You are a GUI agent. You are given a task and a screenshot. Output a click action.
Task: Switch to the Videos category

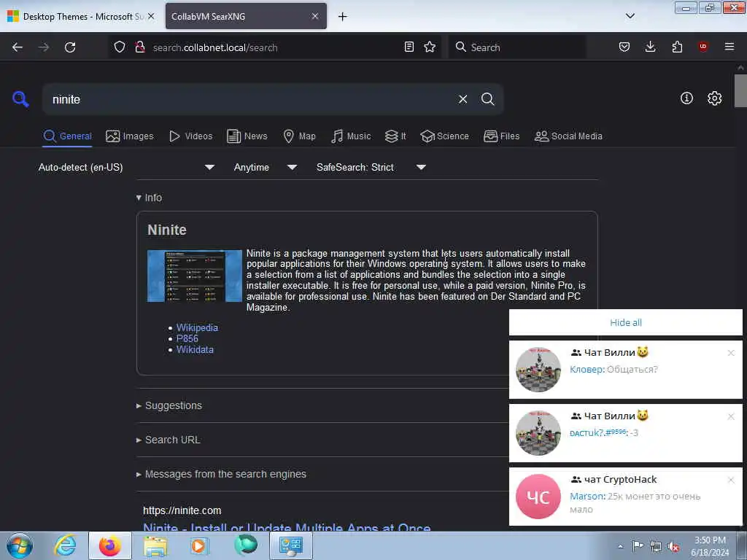coord(190,136)
